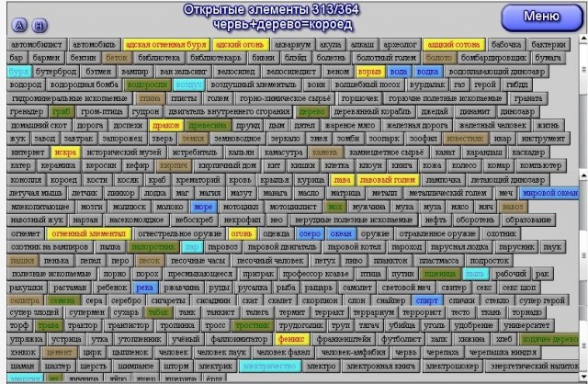Viewport: 588px width, 384px height.
Task: Select the yellow искра element
Action: (65, 152)
